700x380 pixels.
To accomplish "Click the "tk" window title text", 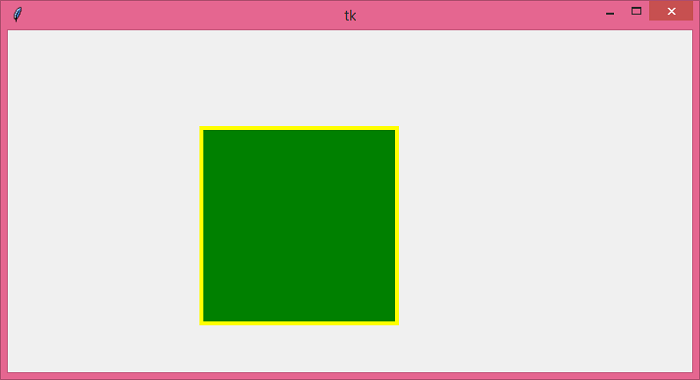I will tap(350, 16).
